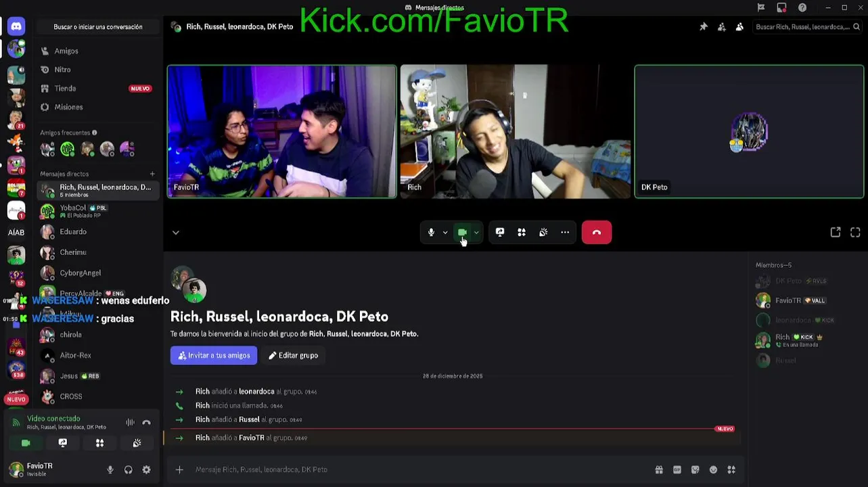Open inbox icon in title bar
The height and width of the screenshot is (487, 868).
(x=781, y=7)
